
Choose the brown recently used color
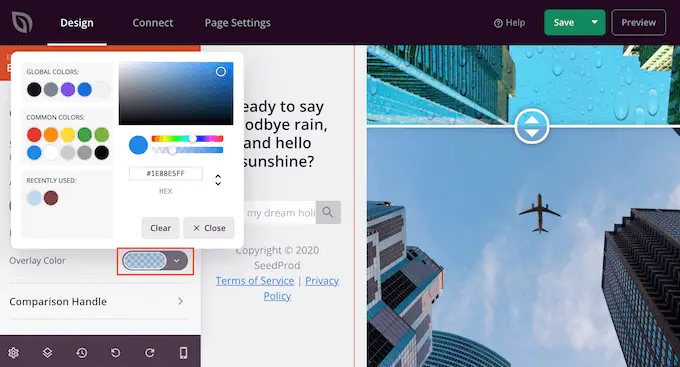tap(51, 198)
